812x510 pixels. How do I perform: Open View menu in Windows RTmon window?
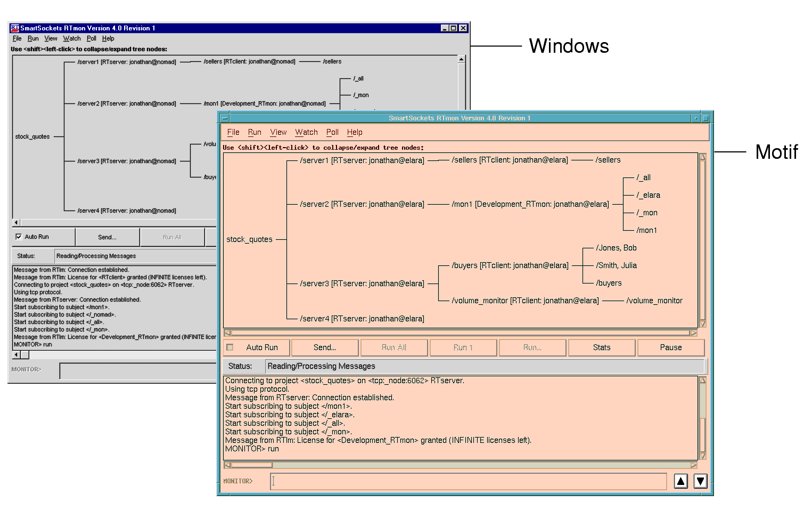pos(51,38)
